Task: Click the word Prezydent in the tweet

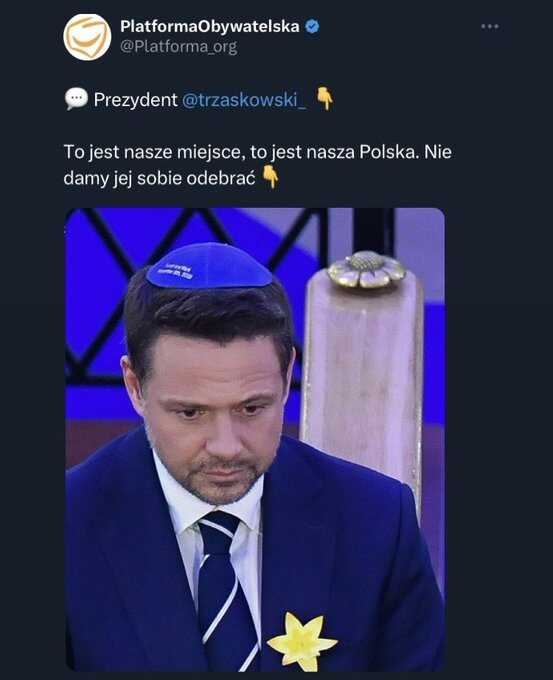Action: point(135,100)
